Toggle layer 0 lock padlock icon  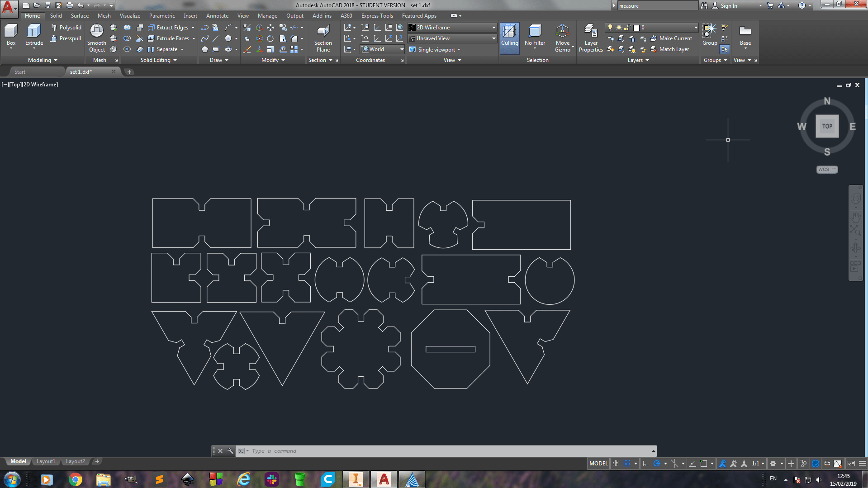point(627,28)
